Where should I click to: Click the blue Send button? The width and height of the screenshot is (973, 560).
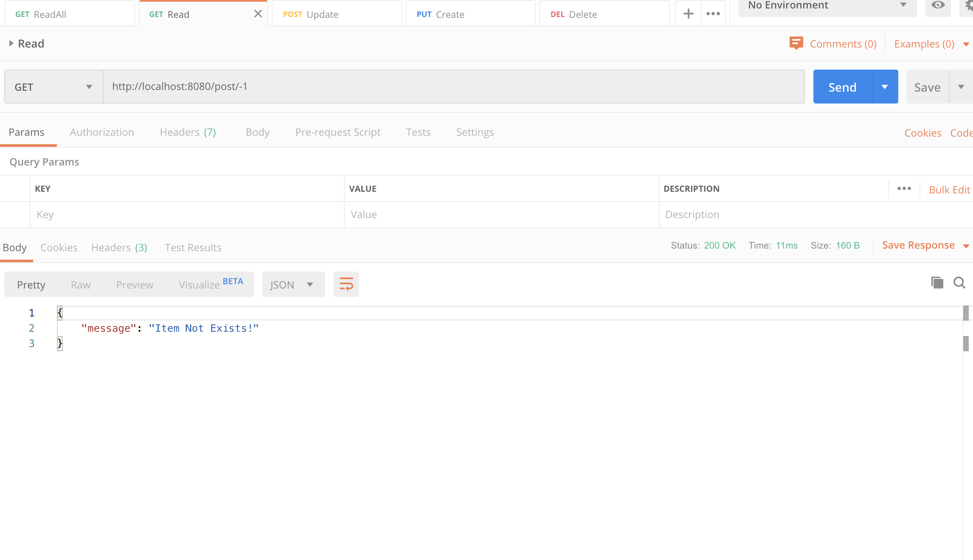point(843,87)
